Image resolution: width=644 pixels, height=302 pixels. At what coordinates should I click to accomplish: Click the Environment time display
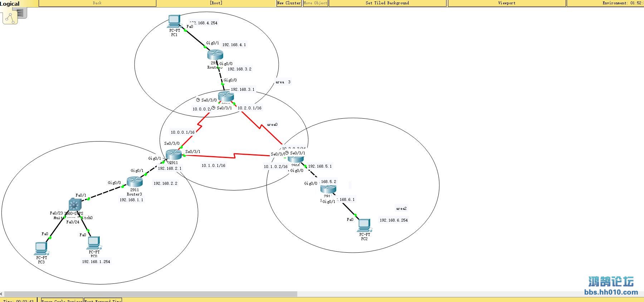(x=605, y=3)
